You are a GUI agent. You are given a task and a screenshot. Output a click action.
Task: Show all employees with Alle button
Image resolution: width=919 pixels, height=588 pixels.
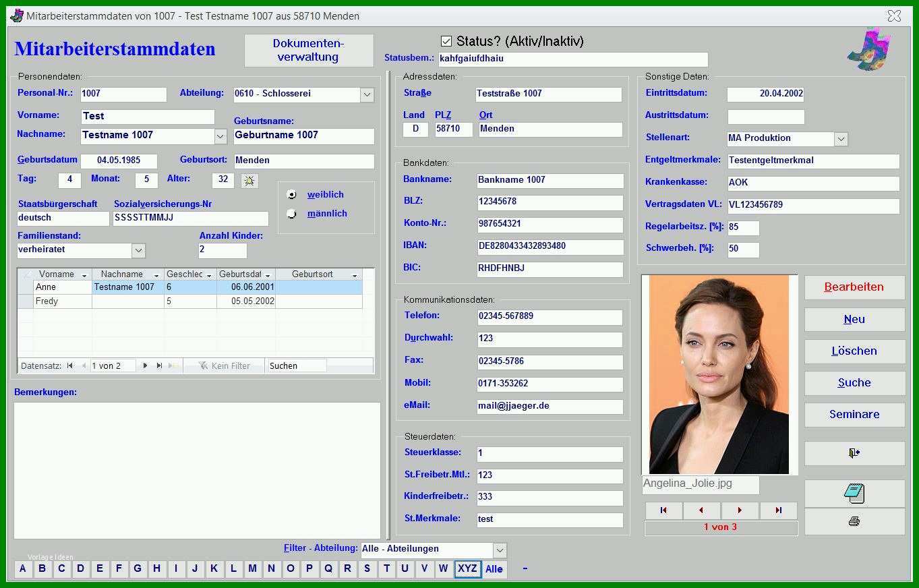(494, 569)
